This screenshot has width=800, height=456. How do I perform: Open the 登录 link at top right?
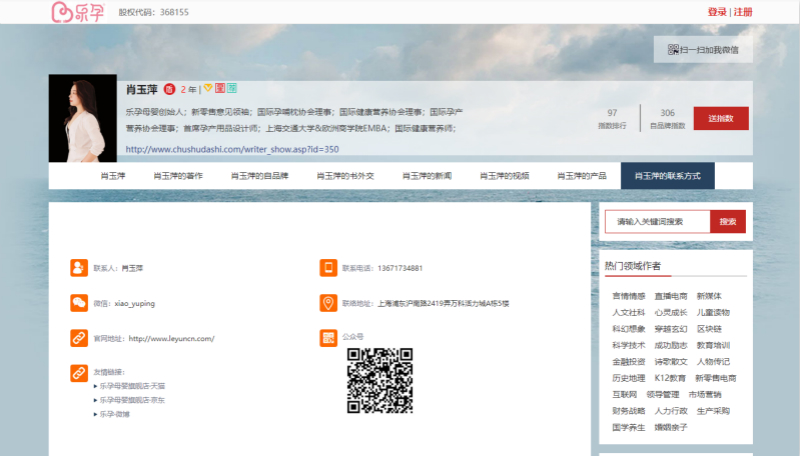tap(717, 12)
